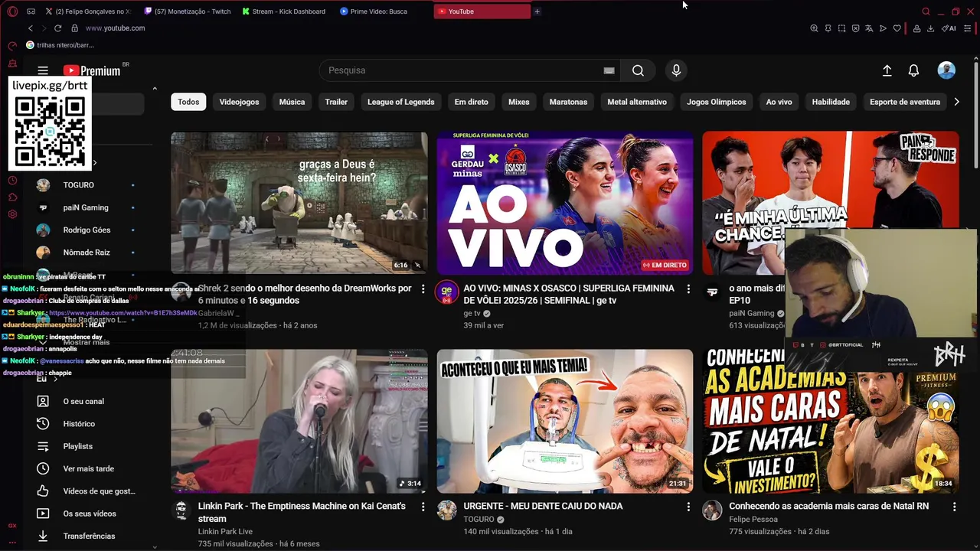The width and height of the screenshot is (980, 551).
Task: Switch to Stream Kick Dashboard tab
Action: pyautogui.click(x=285, y=11)
